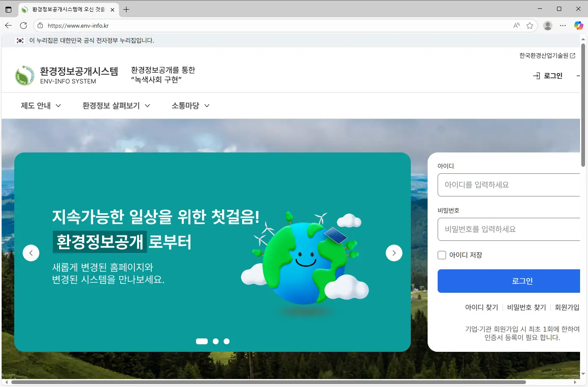Click the 아이디 input field
The height and width of the screenshot is (387, 588).
coord(509,185)
